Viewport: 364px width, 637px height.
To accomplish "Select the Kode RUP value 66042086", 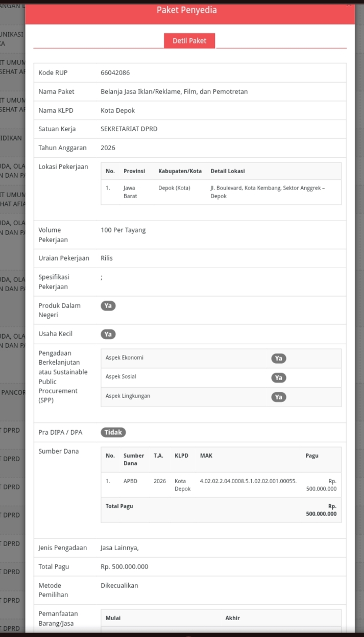I will [x=115, y=73].
